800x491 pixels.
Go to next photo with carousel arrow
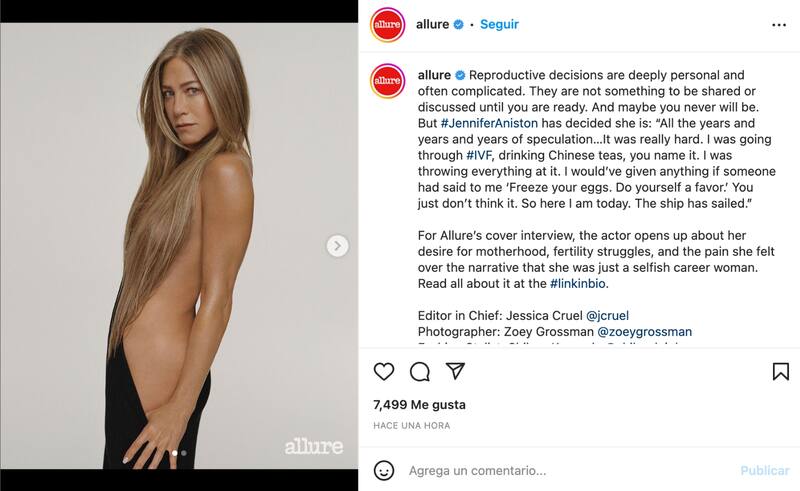pos(337,246)
